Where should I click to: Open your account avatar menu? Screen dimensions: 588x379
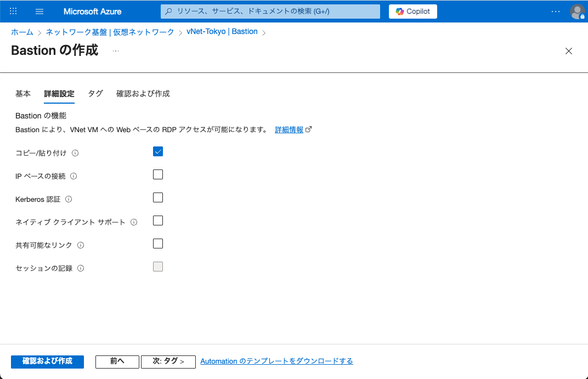pos(578,11)
